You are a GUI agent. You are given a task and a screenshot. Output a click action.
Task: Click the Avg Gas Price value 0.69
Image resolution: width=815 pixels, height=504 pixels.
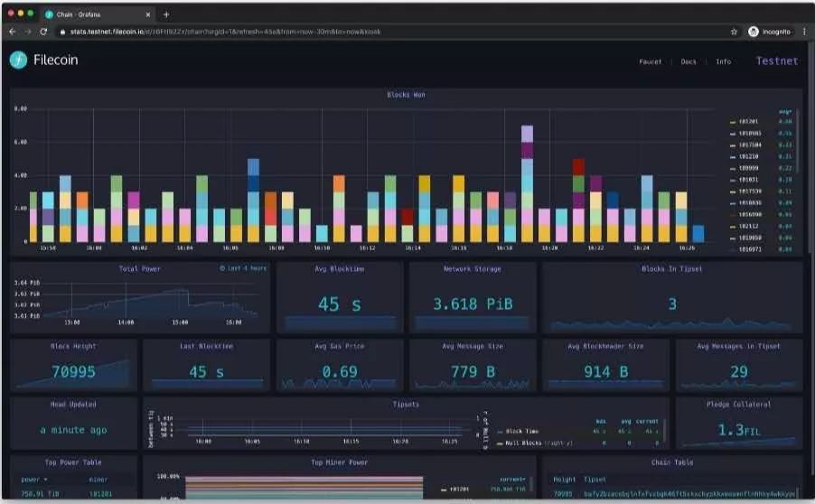[x=340, y=371]
